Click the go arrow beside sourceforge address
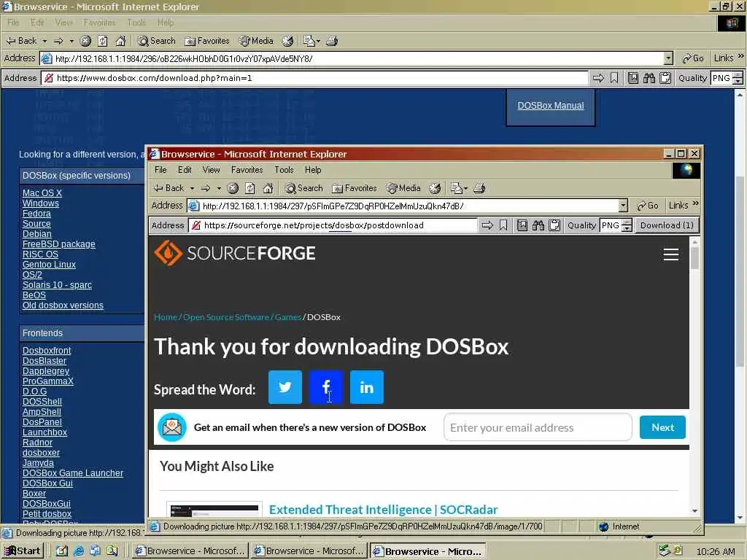 487,225
